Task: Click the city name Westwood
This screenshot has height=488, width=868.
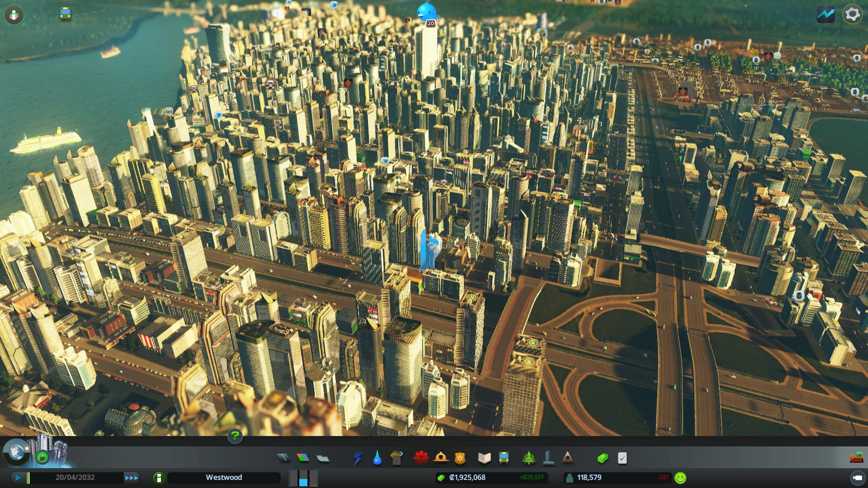Action: point(224,478)
